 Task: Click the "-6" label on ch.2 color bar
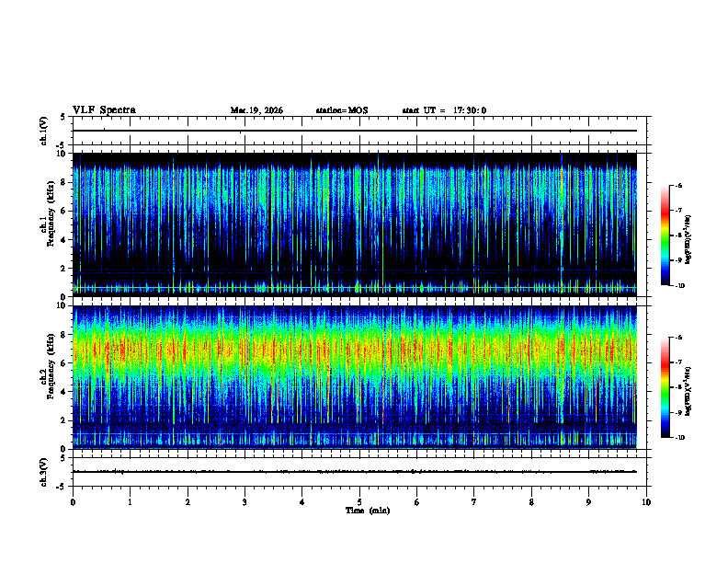click(x=678, y=338)
